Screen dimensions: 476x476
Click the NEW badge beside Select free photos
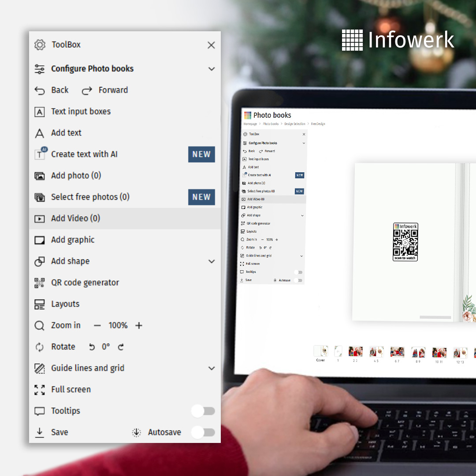pos(201,197)
